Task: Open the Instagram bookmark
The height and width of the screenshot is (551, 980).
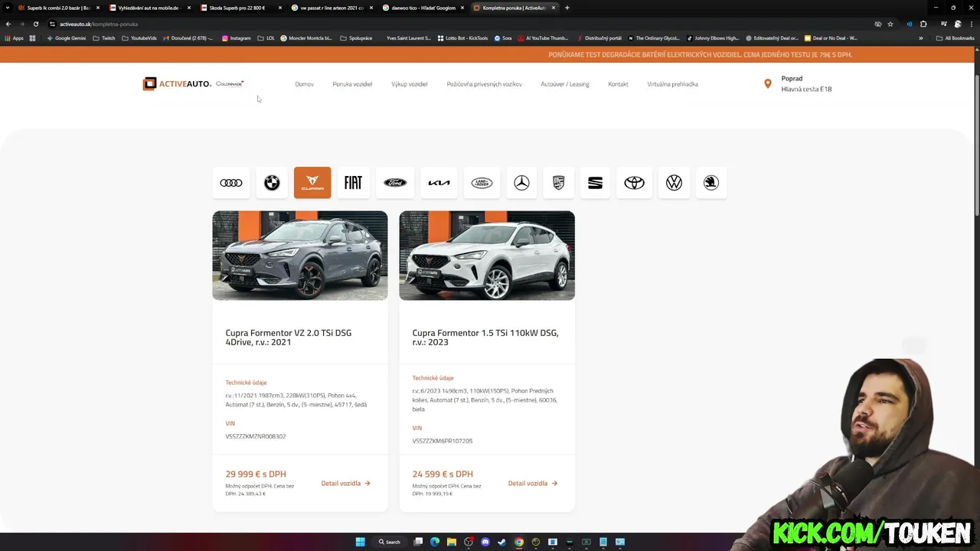Action: click(x=237, y=37)
